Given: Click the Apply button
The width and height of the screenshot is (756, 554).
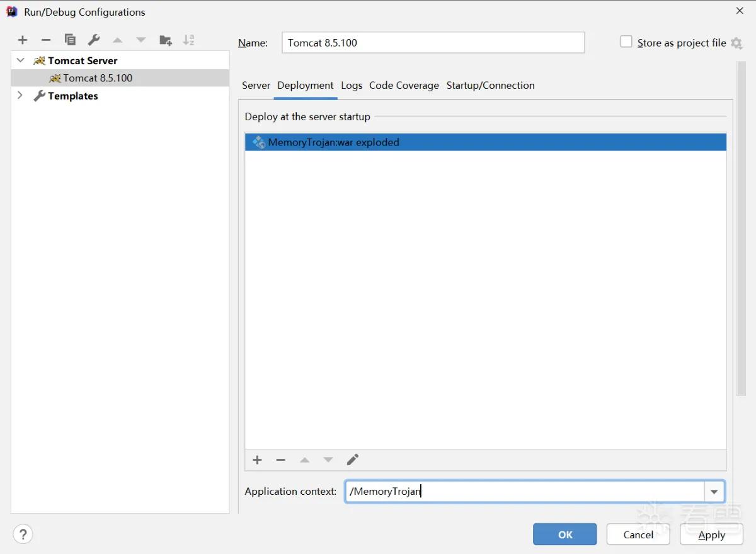Looking at the screenshot, I should point(712,534).
